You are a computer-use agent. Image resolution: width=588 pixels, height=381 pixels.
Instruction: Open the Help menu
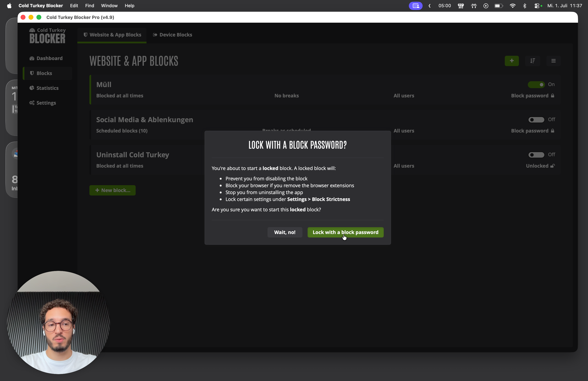point(129,6)
